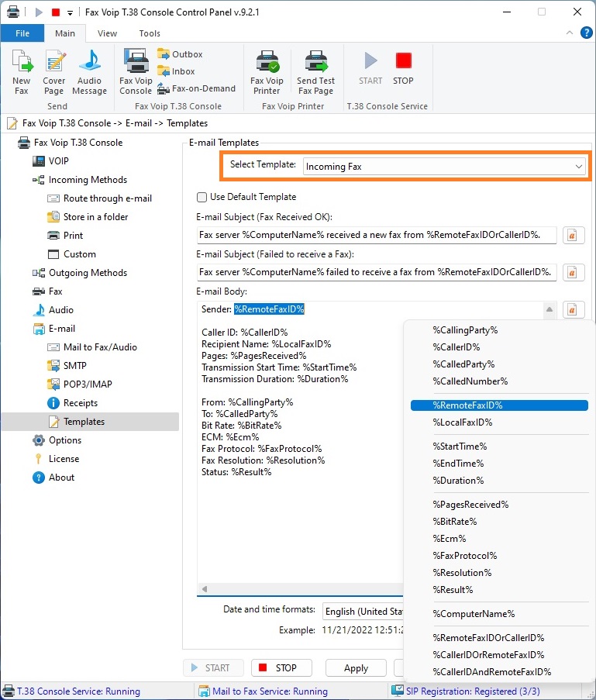Image resolution: width=596 pixels, height=700 pixels.
Task: Open the Inbox folder
Action: (176, 71)
